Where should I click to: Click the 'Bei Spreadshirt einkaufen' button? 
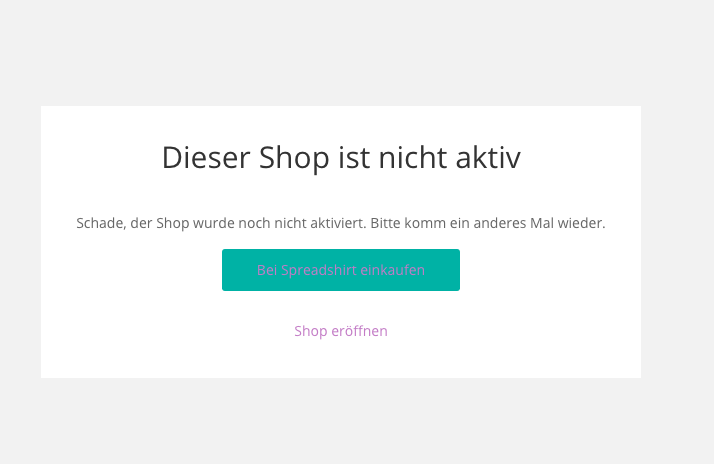coord(341,270)
